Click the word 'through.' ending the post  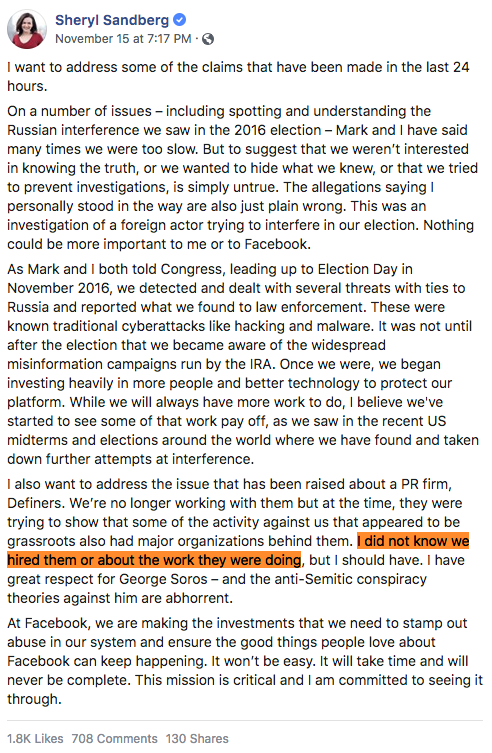[34, 699]
